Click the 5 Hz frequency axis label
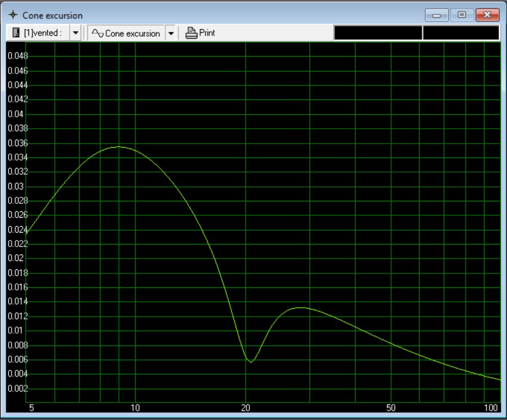This screenshot has height=420, width=507. tap(31, 408)
